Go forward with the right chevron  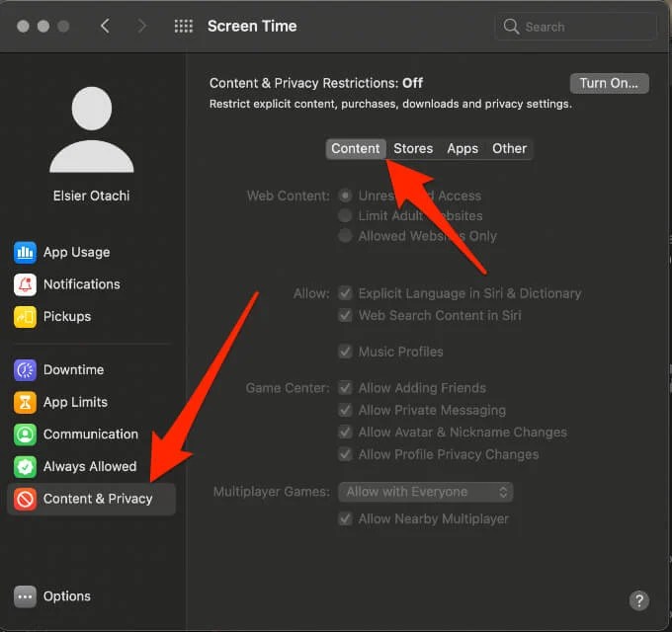(142, 26)
